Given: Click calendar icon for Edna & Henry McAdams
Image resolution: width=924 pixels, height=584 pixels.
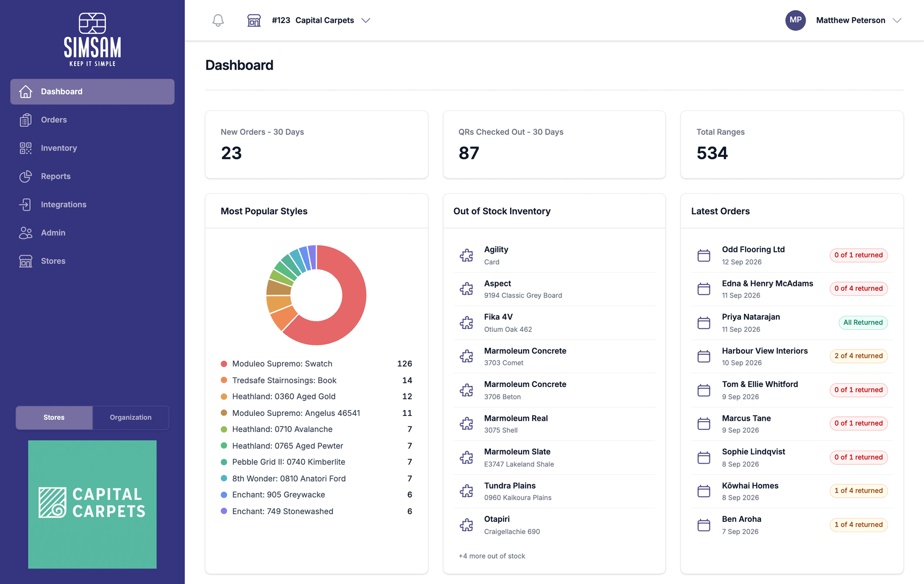Looking at the screenshot, I should tap(704, 289).
